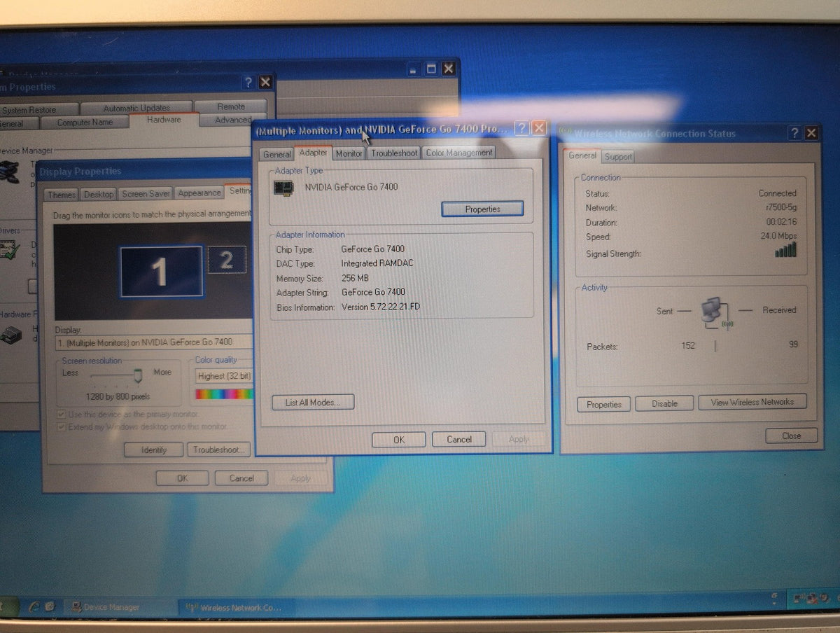This screenshot has width=840, height=633.
Task: Click the adapter Properties button
Action: pos(482,209)
